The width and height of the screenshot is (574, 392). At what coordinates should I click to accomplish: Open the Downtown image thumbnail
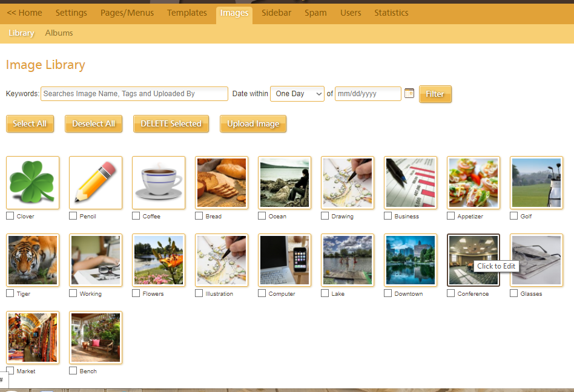point(411,260)
